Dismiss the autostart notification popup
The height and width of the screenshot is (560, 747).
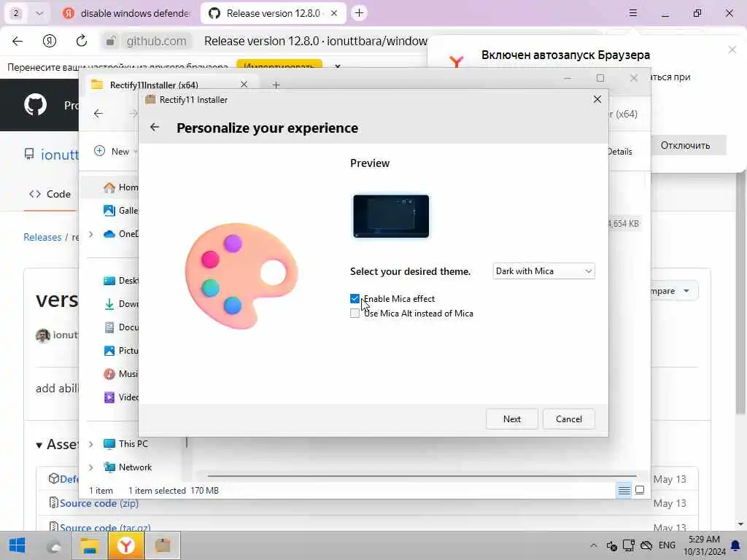(732, 50)
